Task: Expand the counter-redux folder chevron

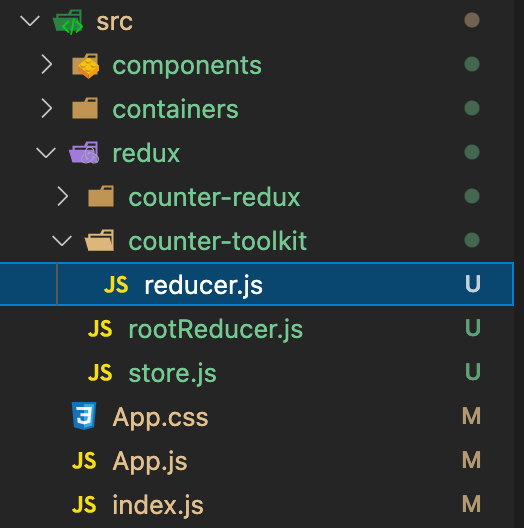Action: tap(63, 196)
